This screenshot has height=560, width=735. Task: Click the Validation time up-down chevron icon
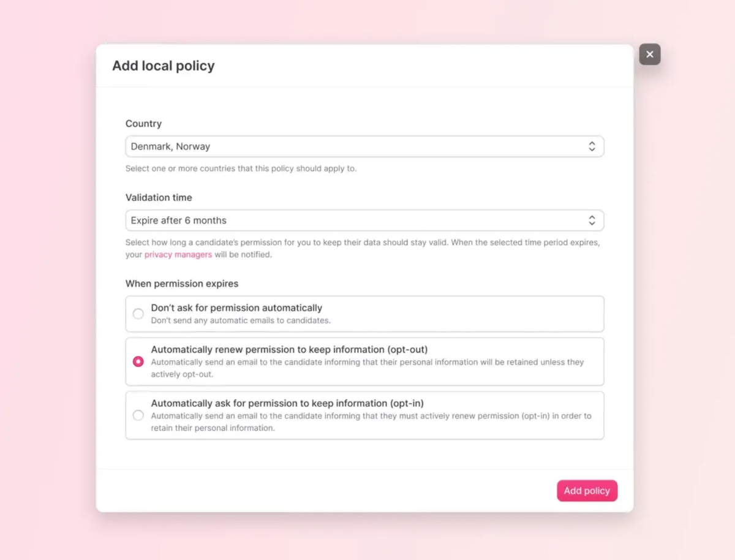tap(592, 221)
